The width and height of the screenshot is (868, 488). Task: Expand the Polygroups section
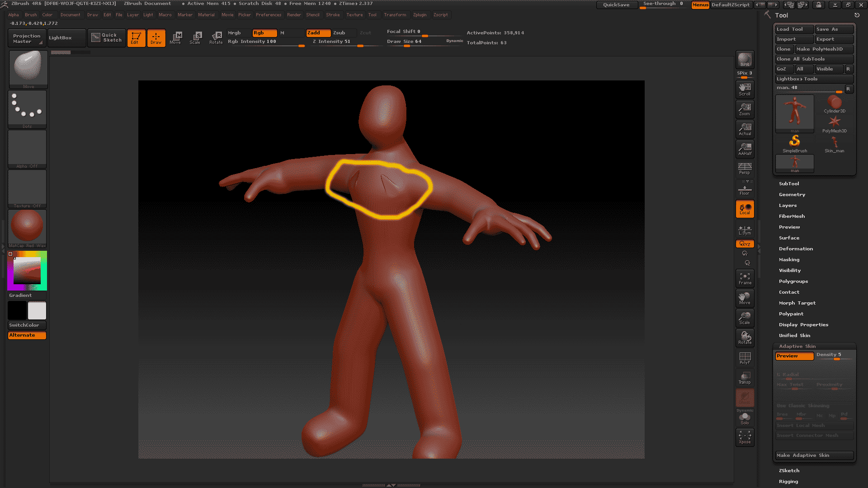click(x=793, y=282)
